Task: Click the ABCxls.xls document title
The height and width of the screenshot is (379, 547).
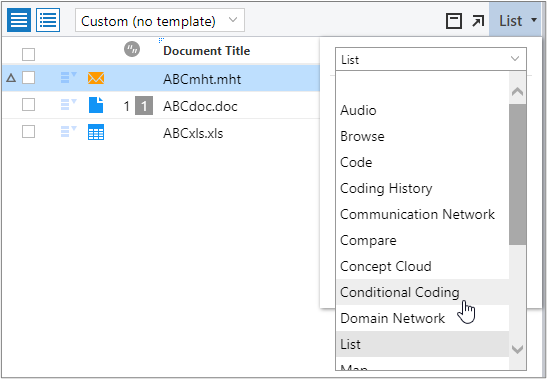Action: [193, 133]
